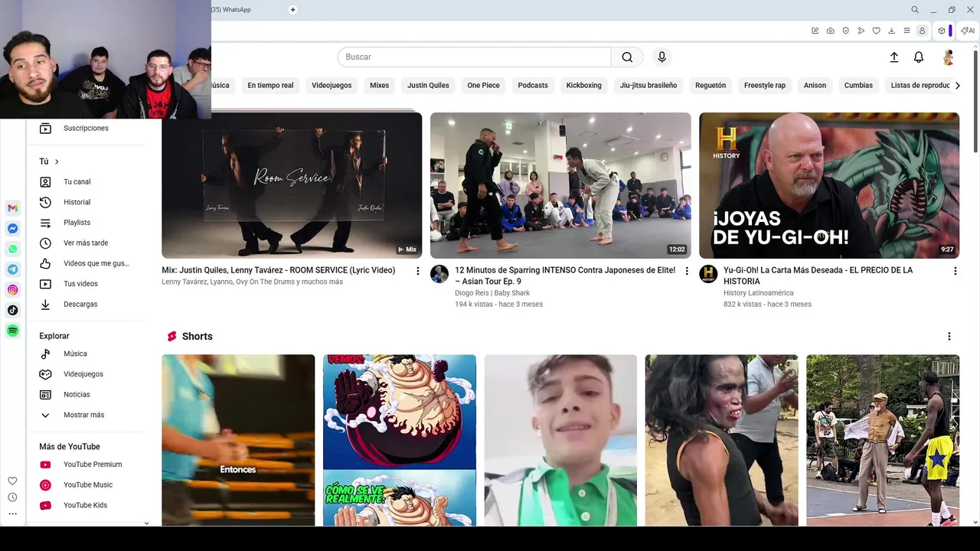Image resolution: width=980 pixels, height=551 pixels.
Task: Open YouTube Music link
Action: click(x=87, y=485)
